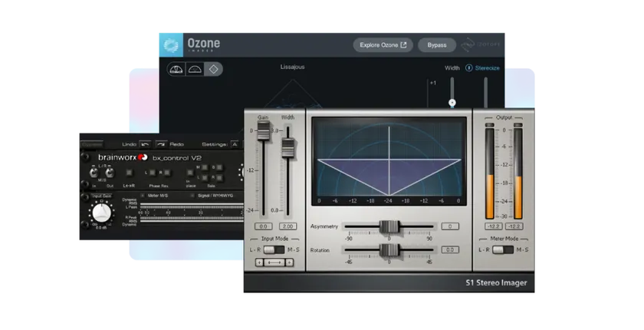The width and height of the screenshot is (644, 330).
Task: Toggle Solo S button in bx_control
Action: point(219,167)
